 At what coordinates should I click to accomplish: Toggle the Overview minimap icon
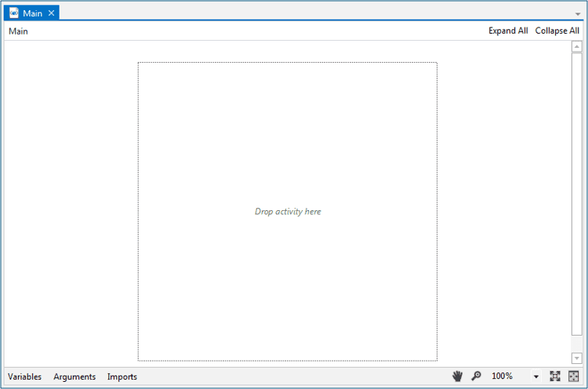tap(574, 376)
